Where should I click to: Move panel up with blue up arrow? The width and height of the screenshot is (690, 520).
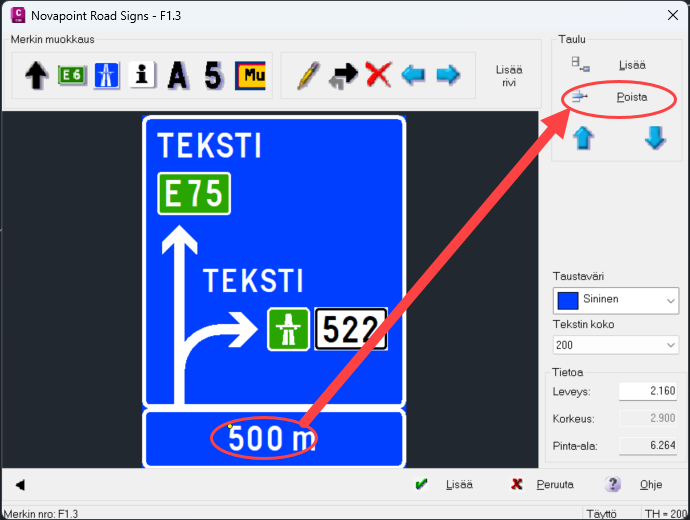pos(583,138)
